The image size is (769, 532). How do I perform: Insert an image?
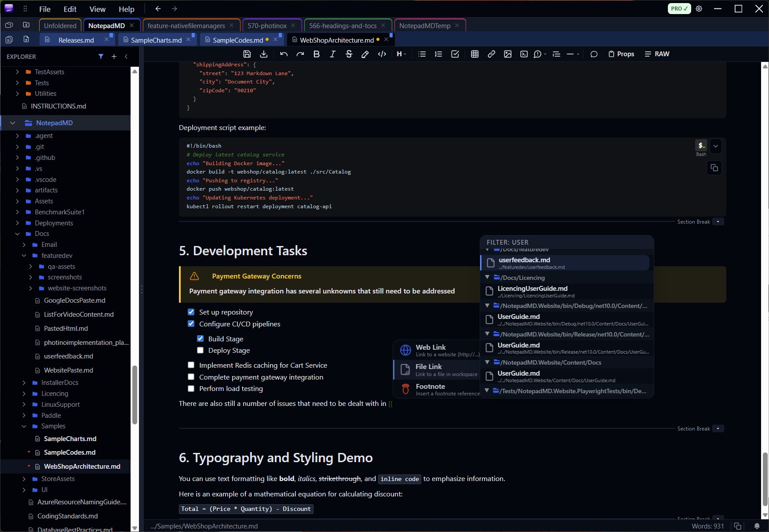[x=508, y=54]
